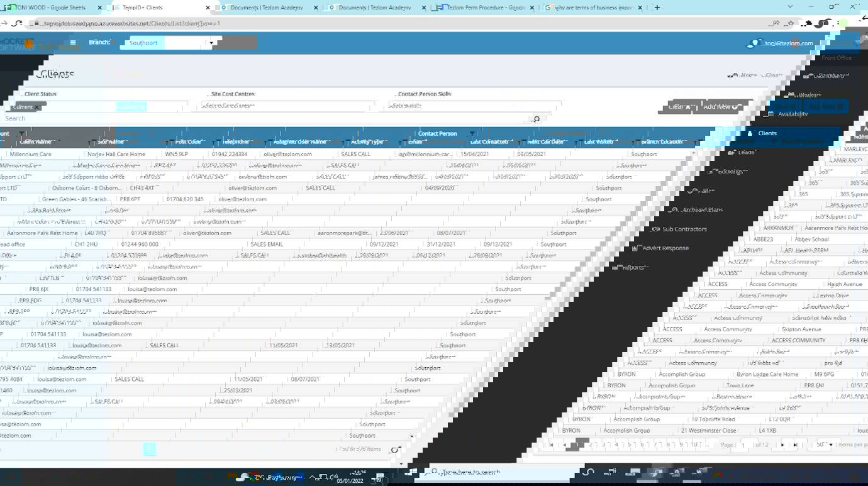Open the TempID+ Clients browser tab

pyautogui.click(x=162, y=8)
